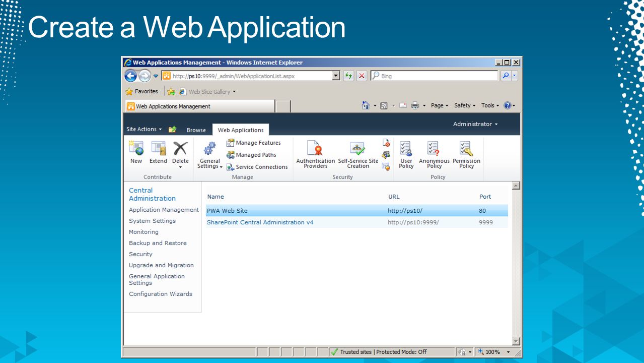Viewport: 644px width, 363px height.
Task: Open Managed Paths
Action: 251,155
